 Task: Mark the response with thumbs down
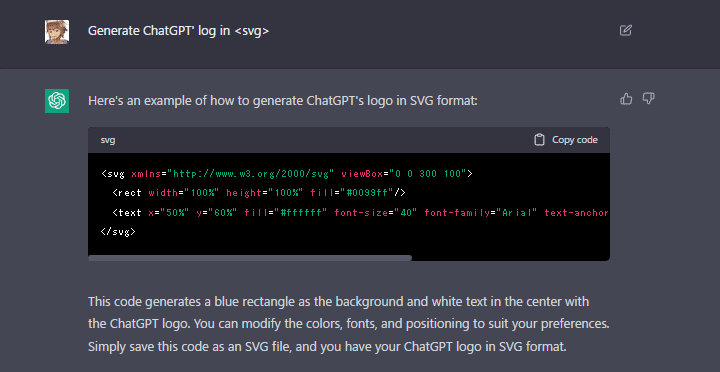point(648,98)
